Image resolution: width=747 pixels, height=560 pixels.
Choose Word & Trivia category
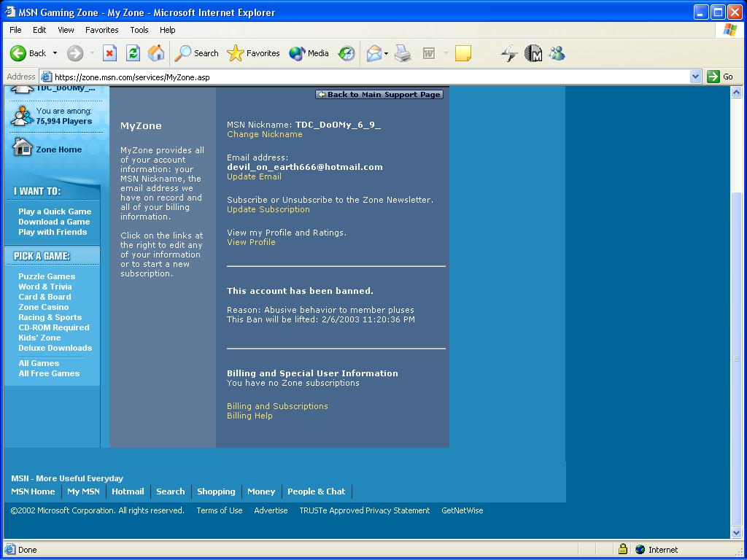(44, 287)
